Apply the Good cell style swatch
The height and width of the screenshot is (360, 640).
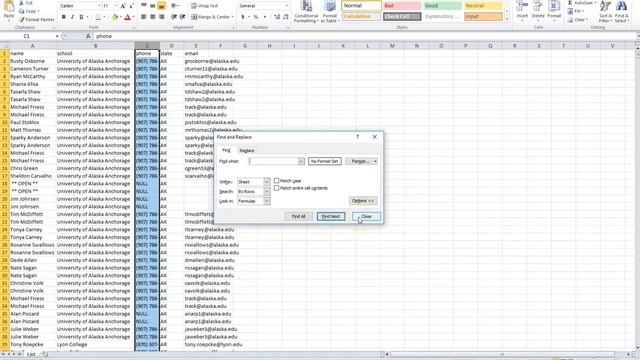442,6
